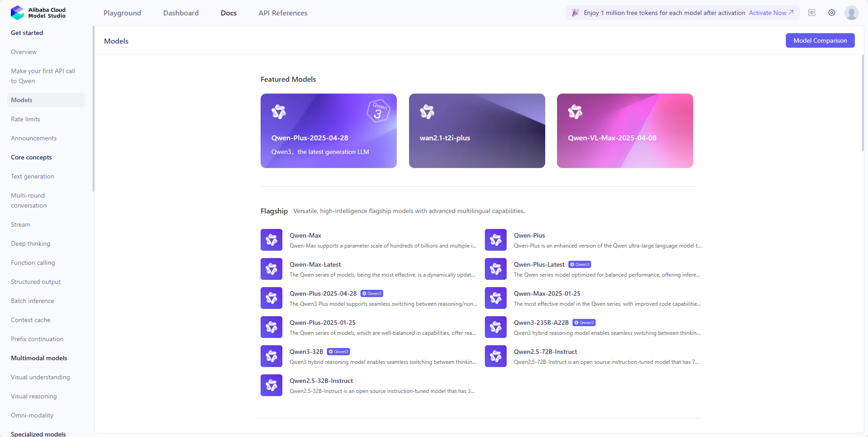Viewport: 868px width, 437px height.
Task: Switch to the Dashboard tab
Action: click(x=181, y=13)
